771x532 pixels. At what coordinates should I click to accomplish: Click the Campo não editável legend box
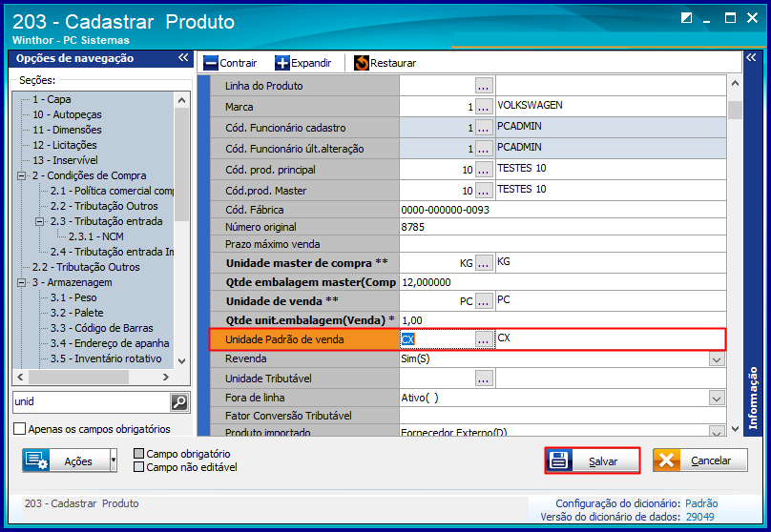point(139,466)
